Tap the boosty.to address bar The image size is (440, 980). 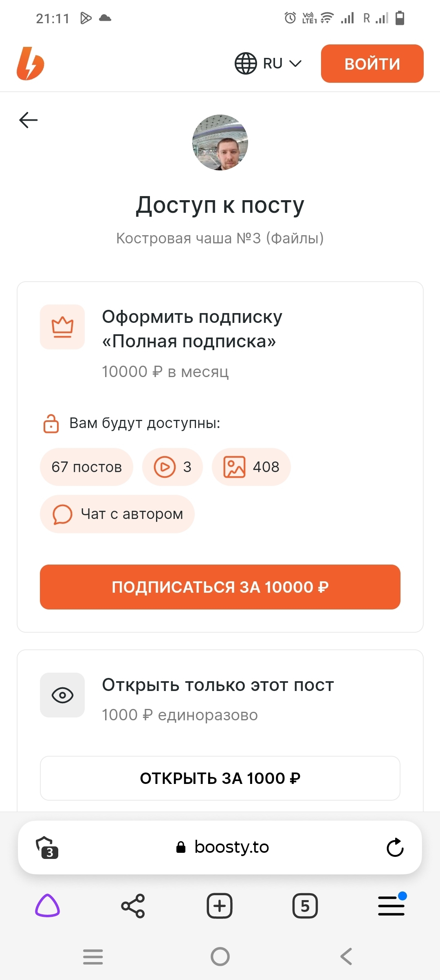(x=222, y=847)
